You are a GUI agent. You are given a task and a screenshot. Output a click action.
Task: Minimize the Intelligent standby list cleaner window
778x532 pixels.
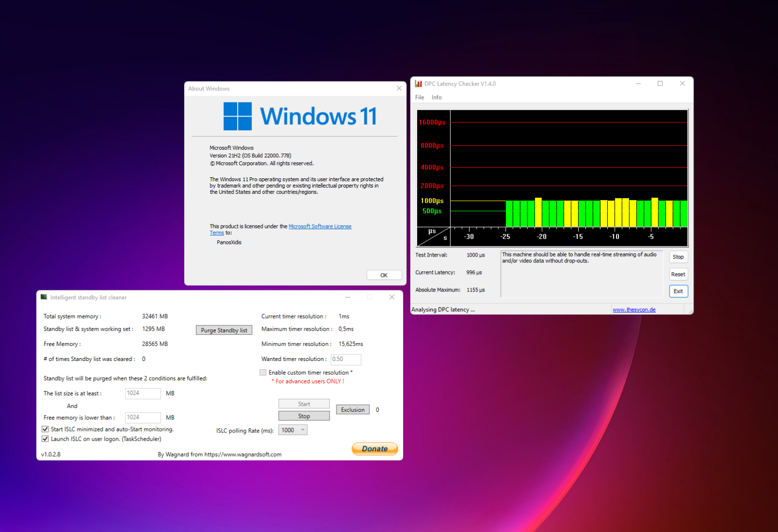pyautogui.click(x=348, y=297)
